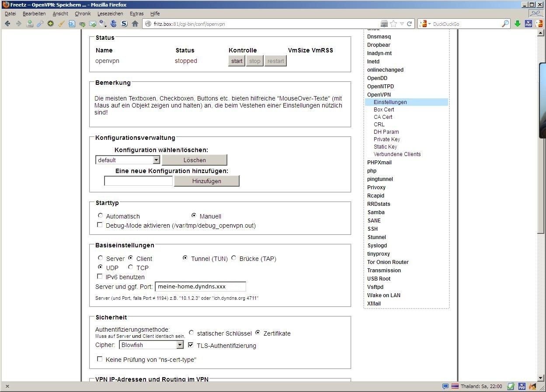Open the Ansicht menu
546x392 pixels.
click(x=60, y=14)
